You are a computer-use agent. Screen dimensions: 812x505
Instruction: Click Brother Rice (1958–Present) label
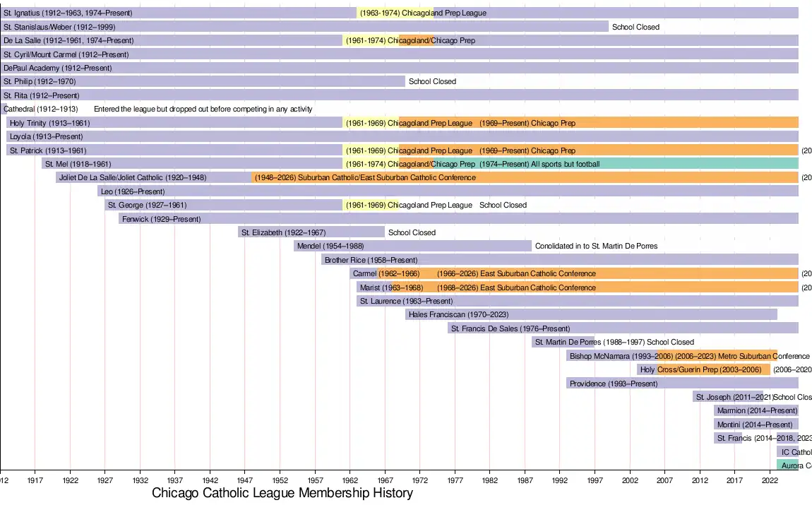(x=371, y=260)
